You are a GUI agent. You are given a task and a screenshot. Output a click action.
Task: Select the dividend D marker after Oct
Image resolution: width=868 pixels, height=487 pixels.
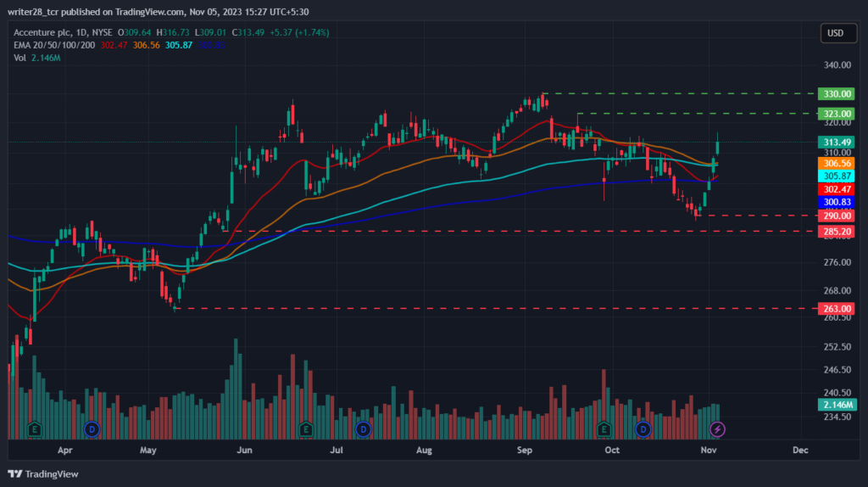pos(643,429)
